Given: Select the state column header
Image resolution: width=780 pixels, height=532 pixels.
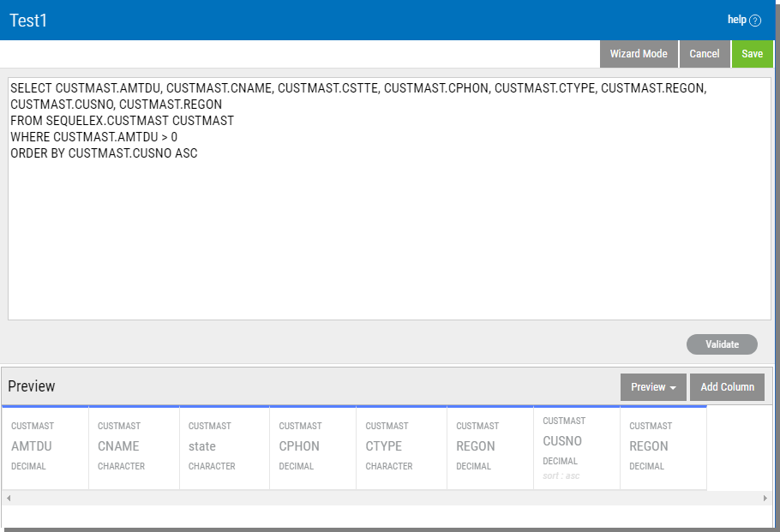Looking at the screenshot, I should (x=225, y=446).
